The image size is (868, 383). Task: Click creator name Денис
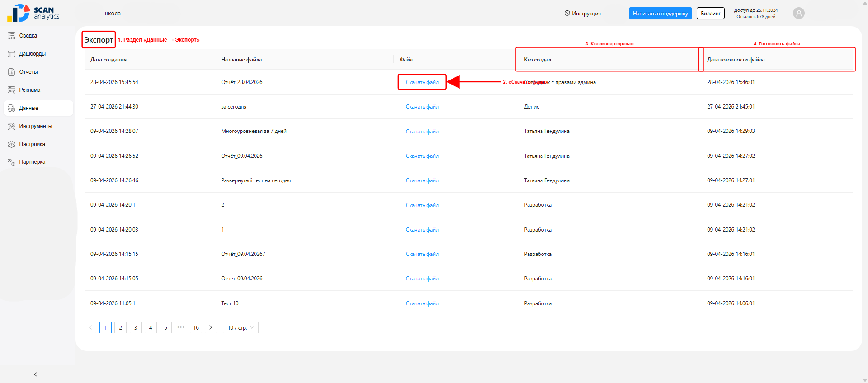coord(532,107)
